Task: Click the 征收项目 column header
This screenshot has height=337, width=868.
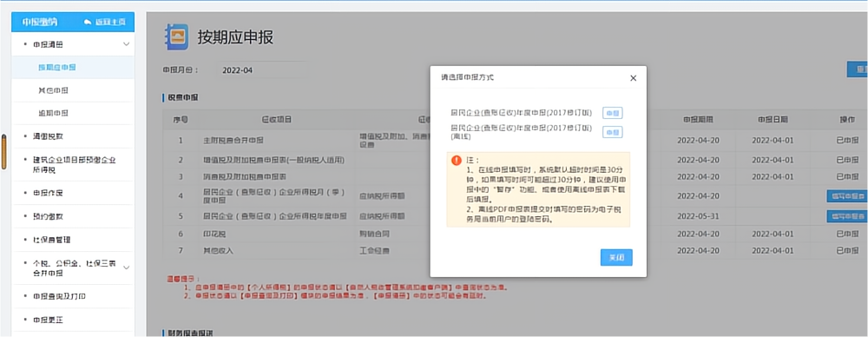Action: click(x=276, y=119)
